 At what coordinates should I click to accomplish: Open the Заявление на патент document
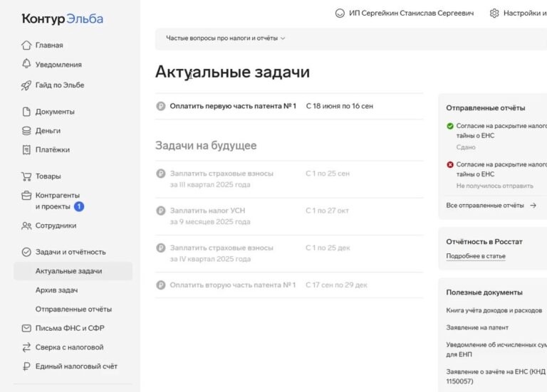click(x=477, y=327)
